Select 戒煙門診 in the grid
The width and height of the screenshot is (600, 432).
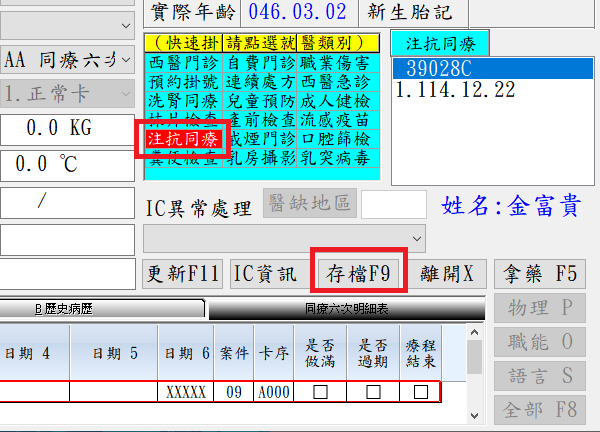pos(261,138)
